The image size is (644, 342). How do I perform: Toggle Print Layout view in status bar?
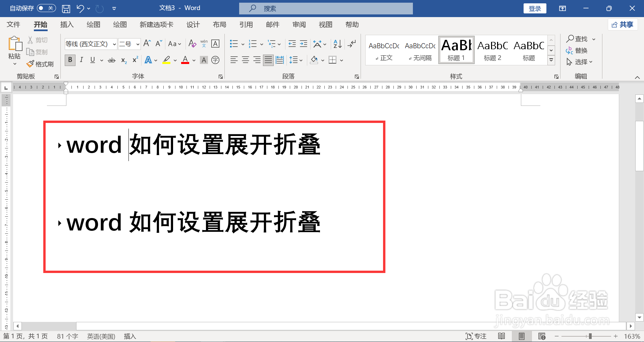pos(522,336)
